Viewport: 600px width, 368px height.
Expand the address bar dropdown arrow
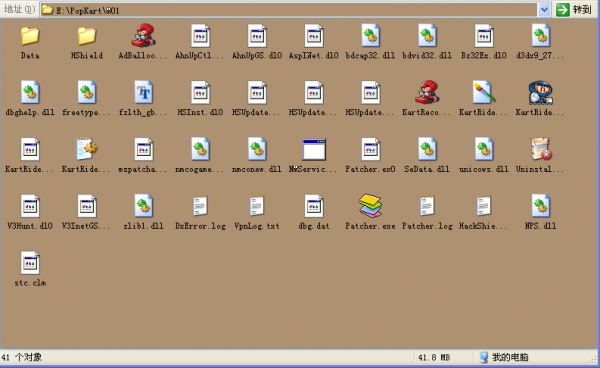pyautogui.click(x=544, y=10)
